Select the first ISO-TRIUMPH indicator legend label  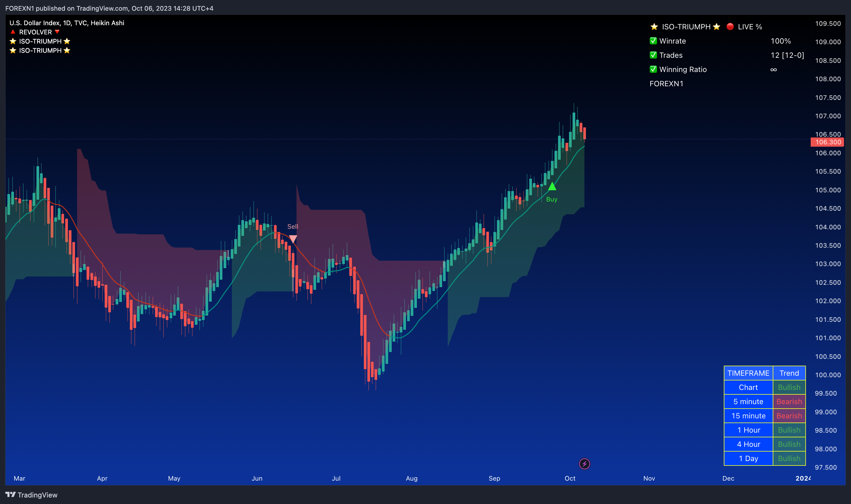click(40, 41)
